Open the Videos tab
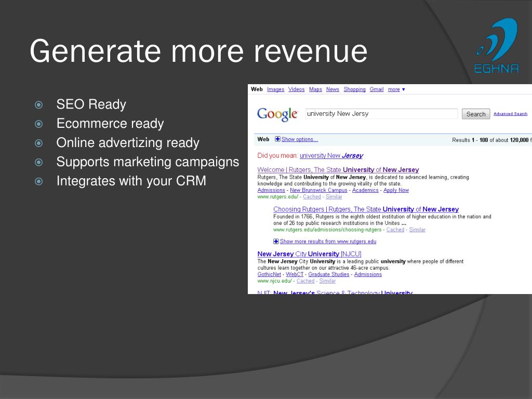This screenshot has width=532, height=399. tap(297, 89)
